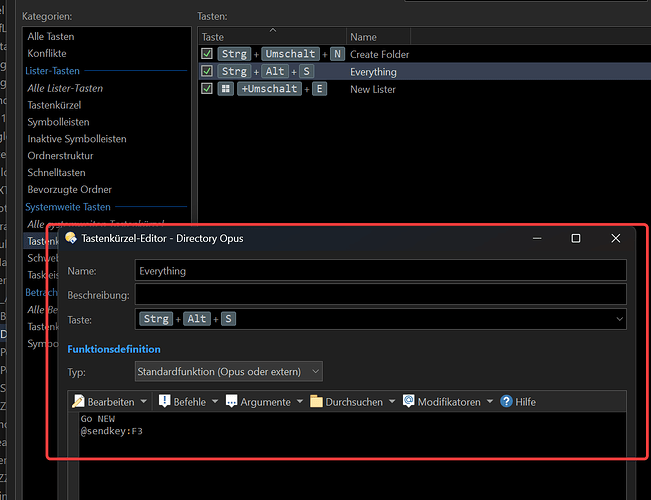Click the Name input field with Everything
This screenshot has height=500, width=651.
point(380,271)
